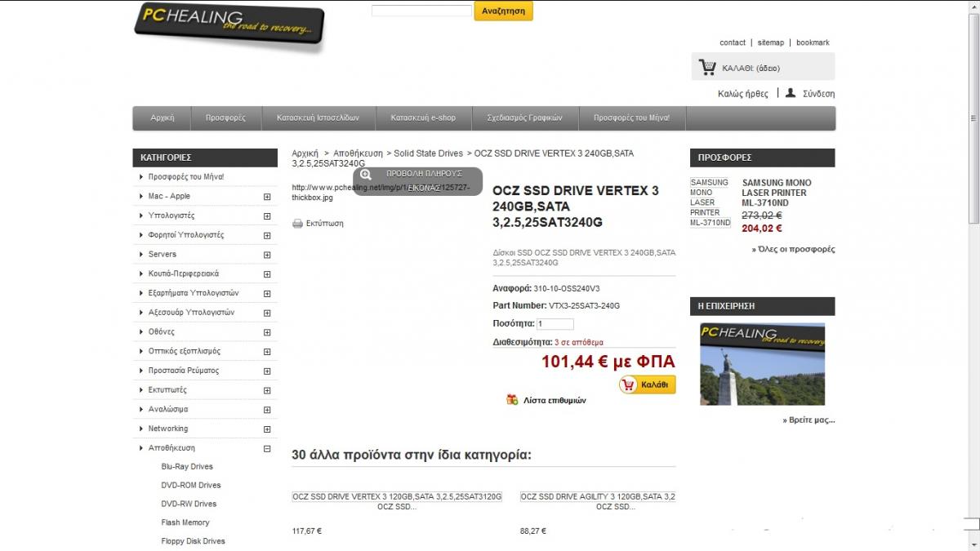Screen dimensions: 980x551
Task: Open the Όλες οι προσφορές link
Action: [793, 250]
